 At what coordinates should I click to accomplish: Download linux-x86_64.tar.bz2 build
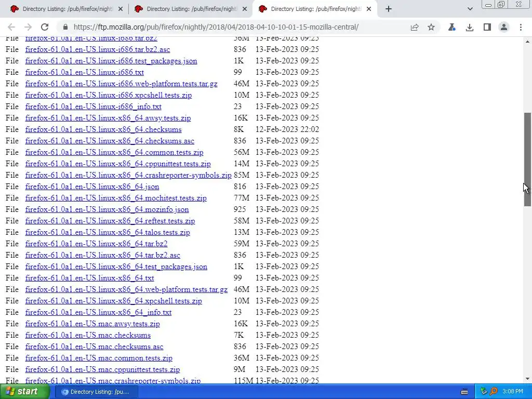(96, 244)
